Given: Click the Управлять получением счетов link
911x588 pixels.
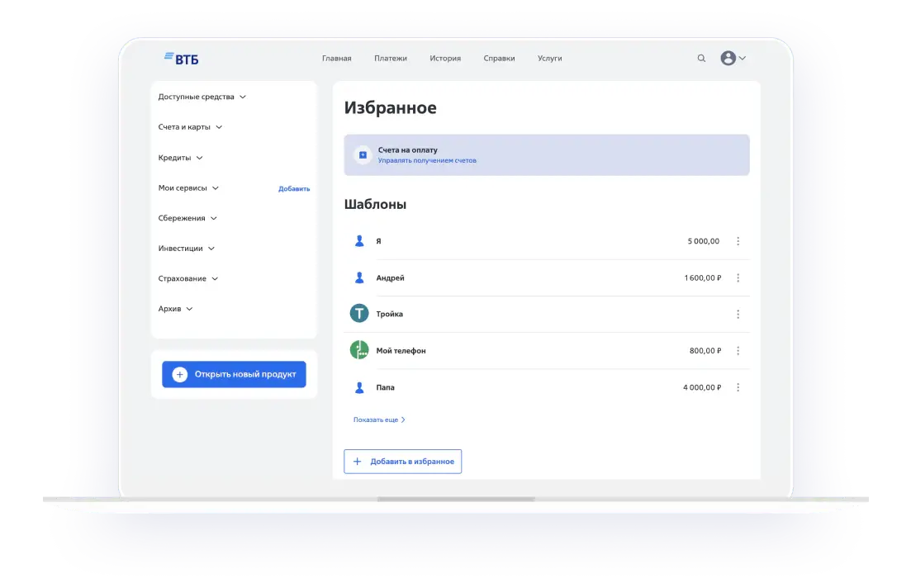Looking at the screenshot, I should 427,160.
